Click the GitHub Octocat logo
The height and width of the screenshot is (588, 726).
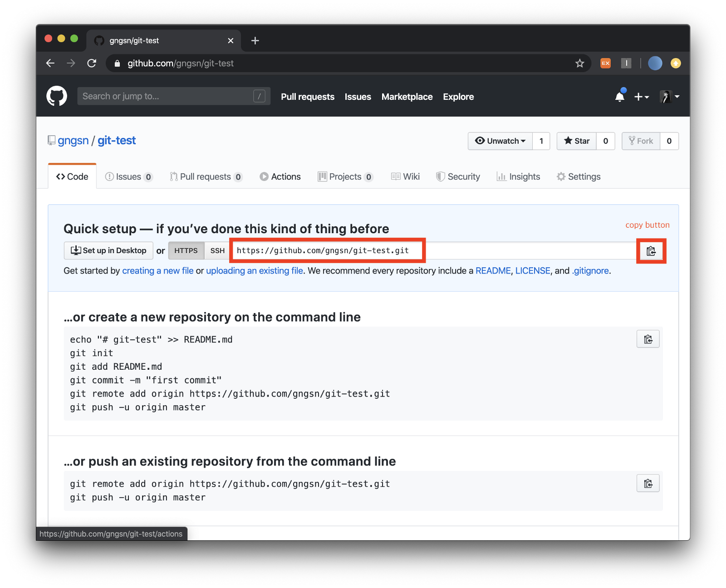[57, 96]
